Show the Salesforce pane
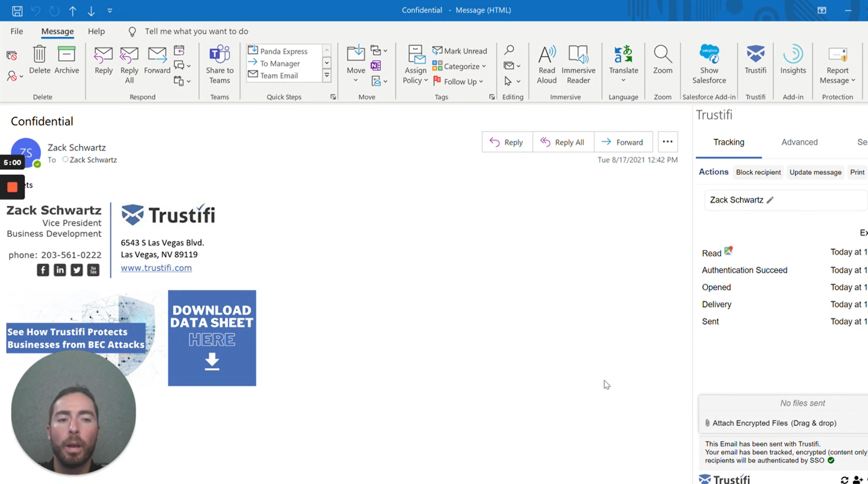The image size is (868, 484). pos(709,64)
